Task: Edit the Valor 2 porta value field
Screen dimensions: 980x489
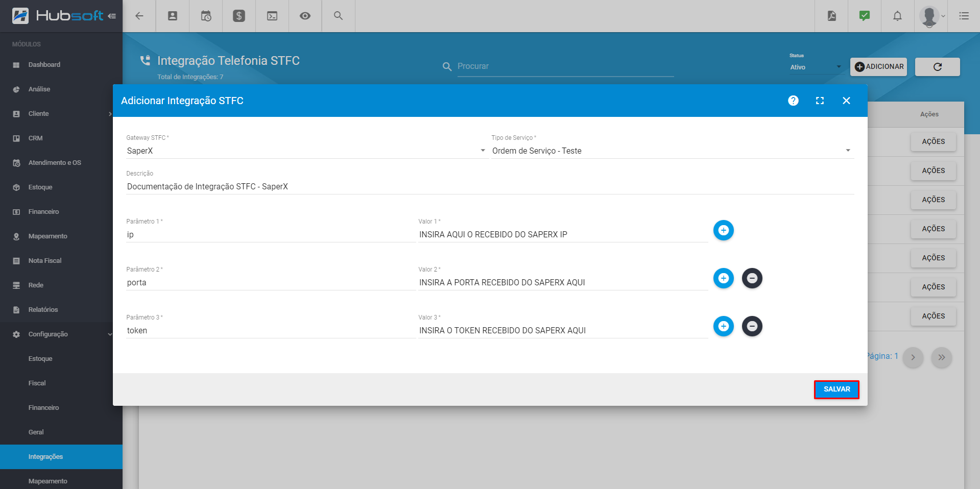Action: tap(563, 283)
